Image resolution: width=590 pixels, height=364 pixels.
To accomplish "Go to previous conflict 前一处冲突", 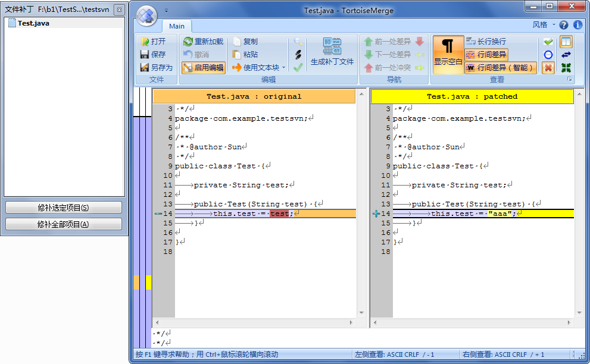I will point(388,68).
